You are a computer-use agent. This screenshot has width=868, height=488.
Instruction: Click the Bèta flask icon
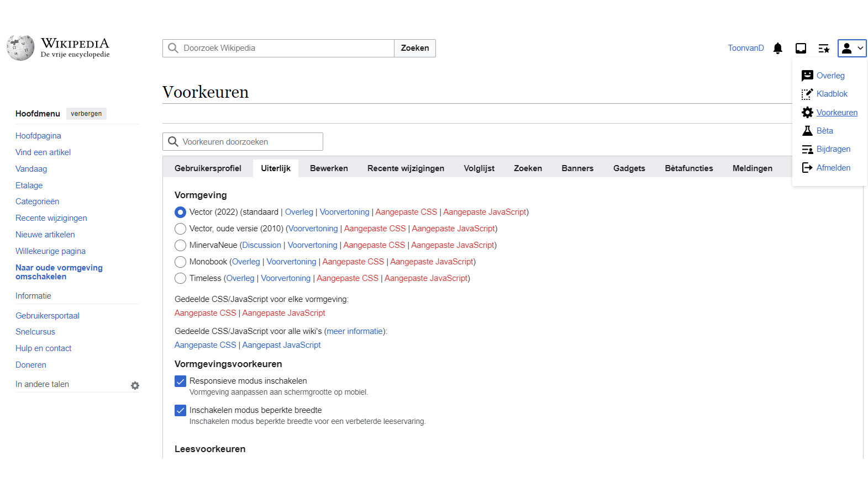coord(807,131)
